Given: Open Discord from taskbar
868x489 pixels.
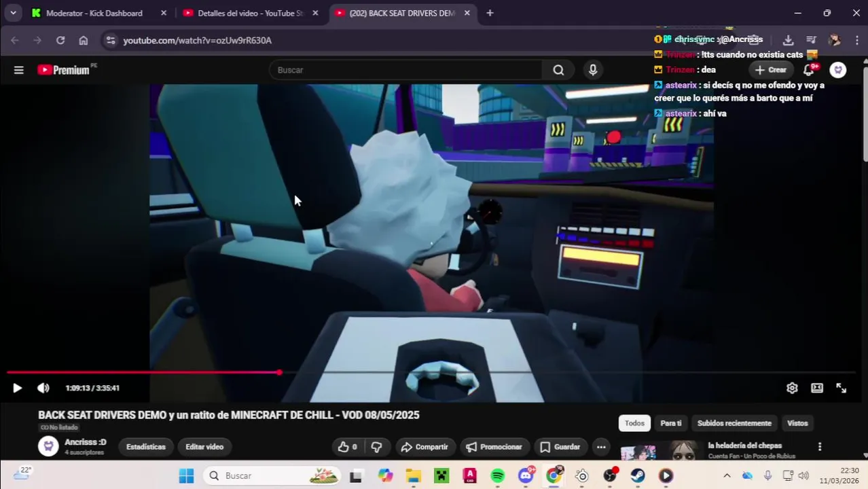Looking at the screenshot, I should [x=526, y=475].
